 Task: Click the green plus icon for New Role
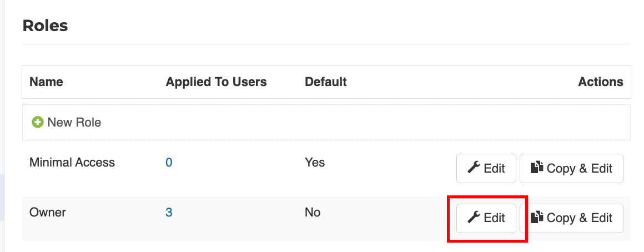pyautogui.click(x=38, y=122)
